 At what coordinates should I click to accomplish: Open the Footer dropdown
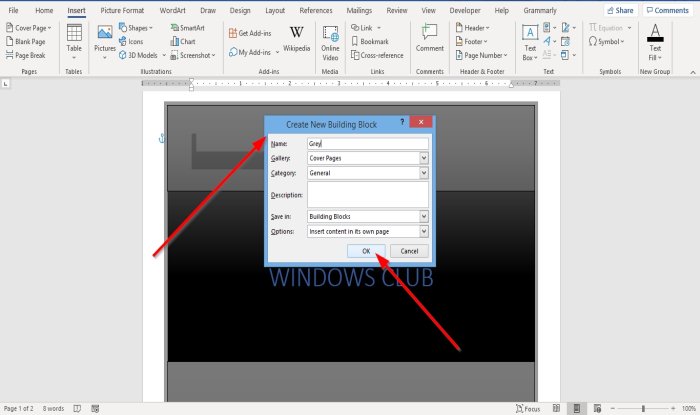(x=471, y=42)
